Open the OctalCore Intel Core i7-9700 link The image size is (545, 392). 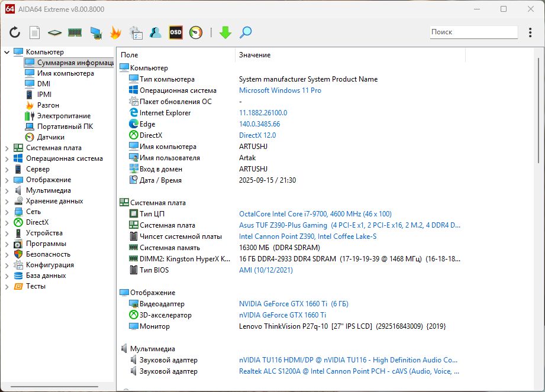pyautogui.click(x=315, y=214)
